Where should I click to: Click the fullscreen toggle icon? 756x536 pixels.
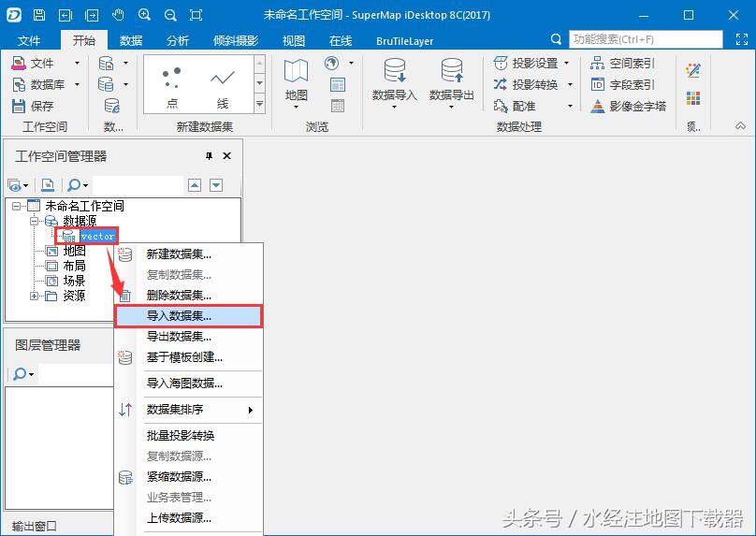[x=742, y=39]
